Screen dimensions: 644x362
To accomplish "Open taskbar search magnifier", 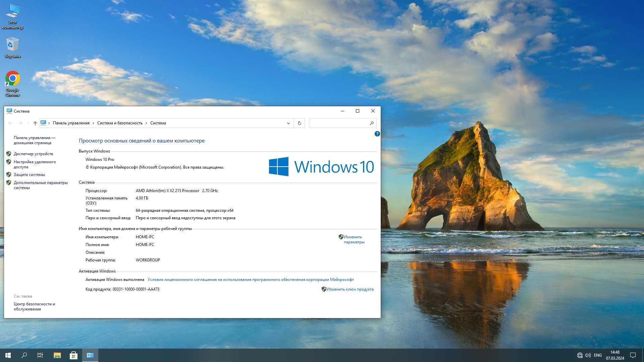I will (x=24, y=355).
